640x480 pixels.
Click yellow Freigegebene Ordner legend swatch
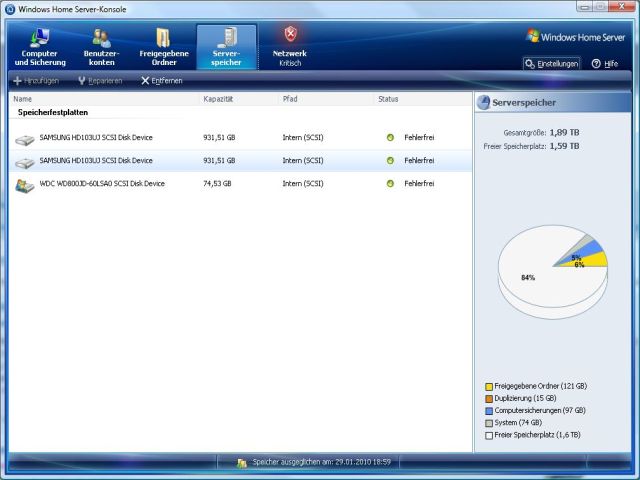click(489, 386)
